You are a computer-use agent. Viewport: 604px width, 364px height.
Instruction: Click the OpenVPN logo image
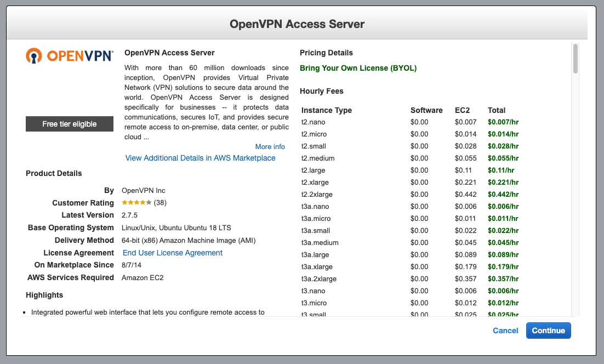(70, 56)
